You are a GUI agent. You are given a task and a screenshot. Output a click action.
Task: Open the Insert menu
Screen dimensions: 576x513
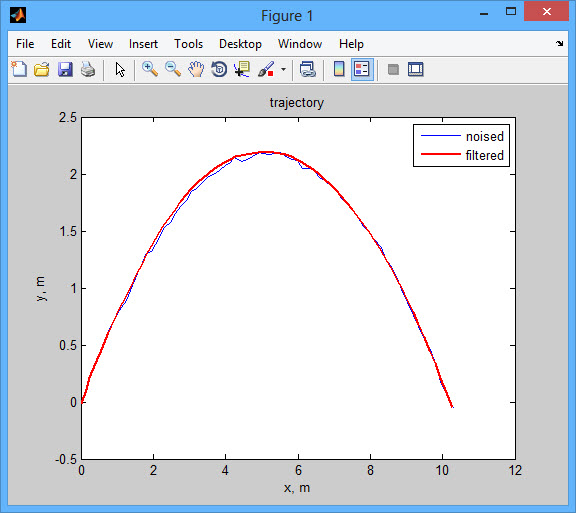[143, 44]
